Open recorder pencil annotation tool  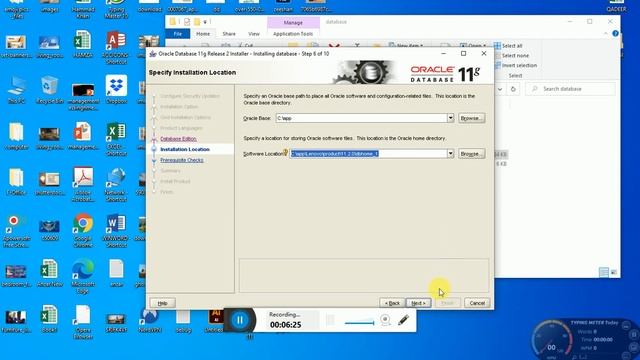pos(403,320)
